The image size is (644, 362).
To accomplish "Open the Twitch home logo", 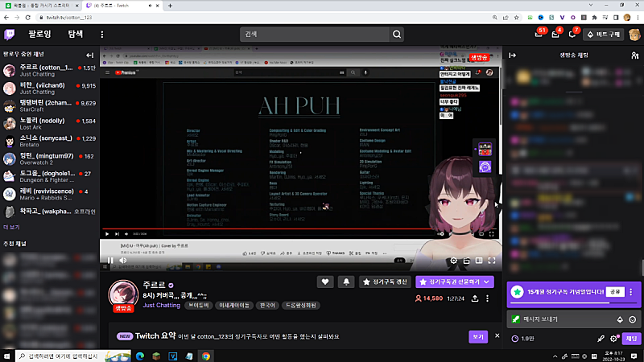I will click(9, 35).
